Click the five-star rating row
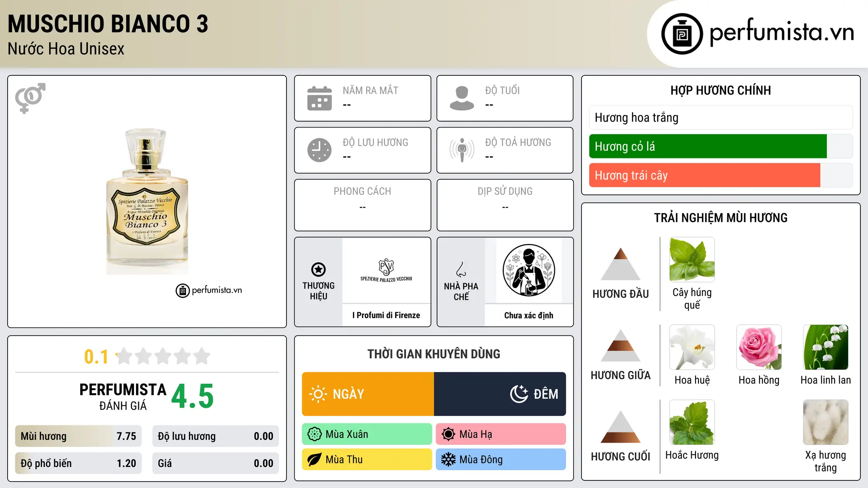The image size is (868, 488). (163, 356)
